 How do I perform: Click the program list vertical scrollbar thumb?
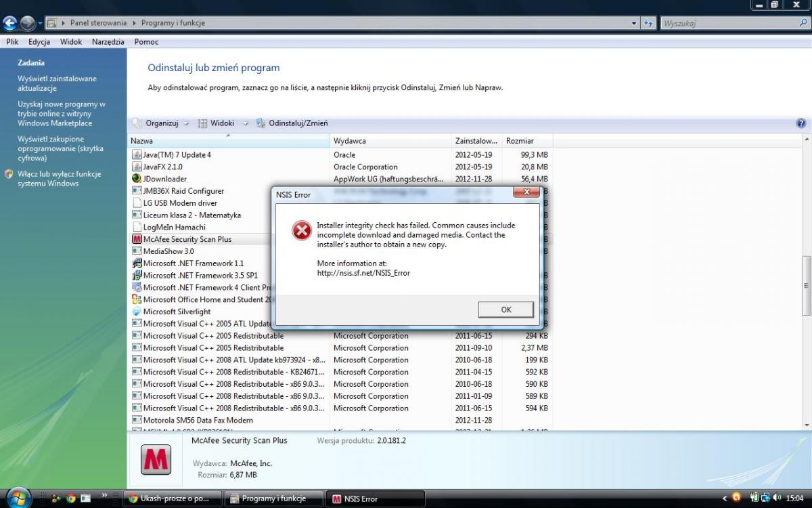click(806, 285)
